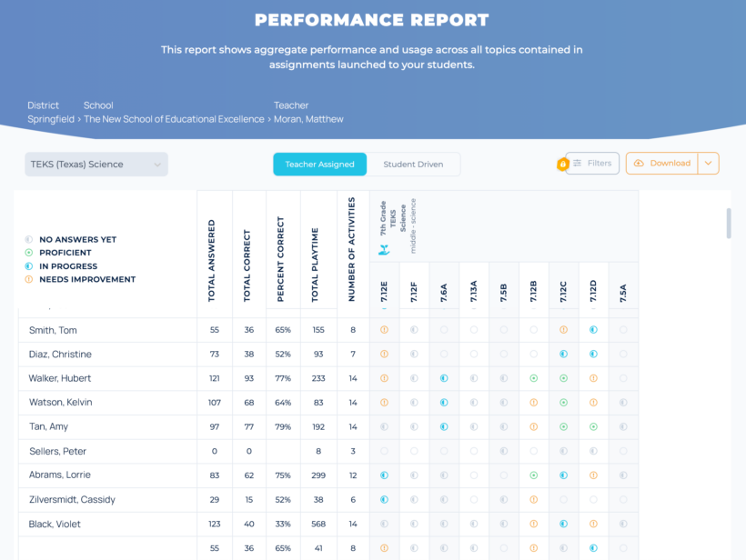Expand the Download options arrow
Screen dimensions: 746x560
(709, 164)
